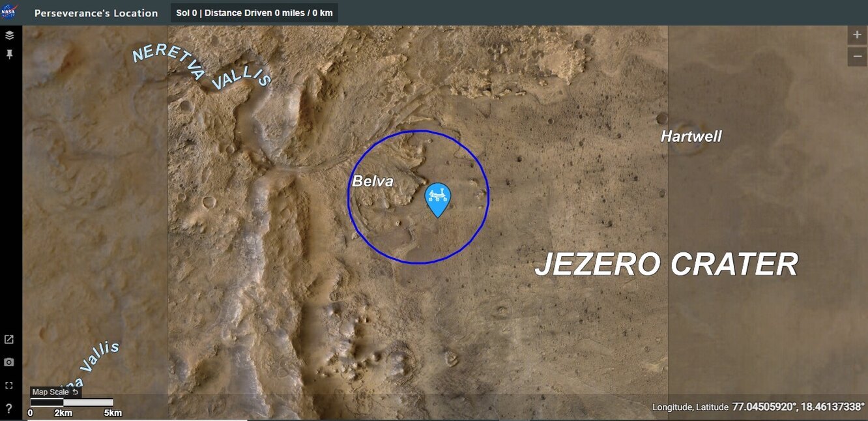868x421 pixels.
Task: Click the Perseverance's Location title
Action: 96,13
